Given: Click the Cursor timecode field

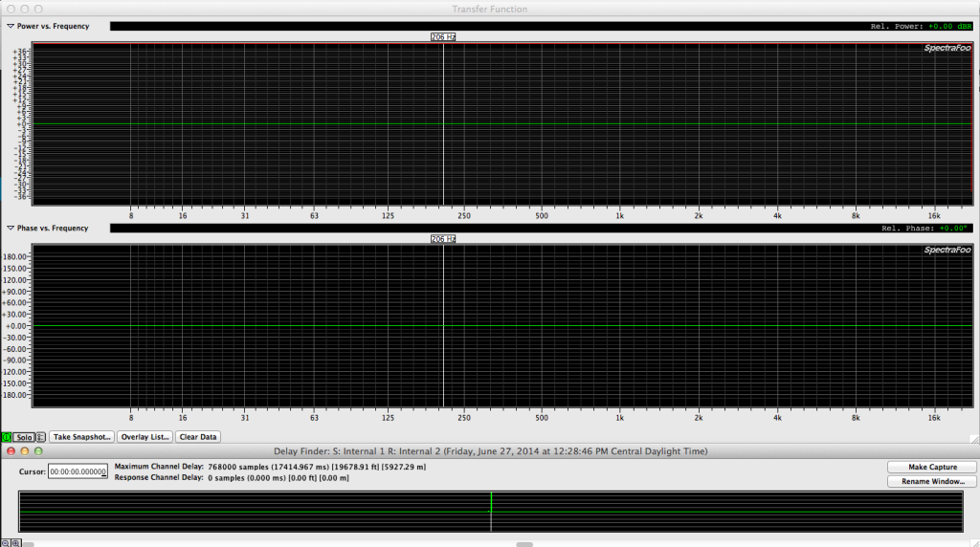Looking at the screenshot, I should pos(78,471).
